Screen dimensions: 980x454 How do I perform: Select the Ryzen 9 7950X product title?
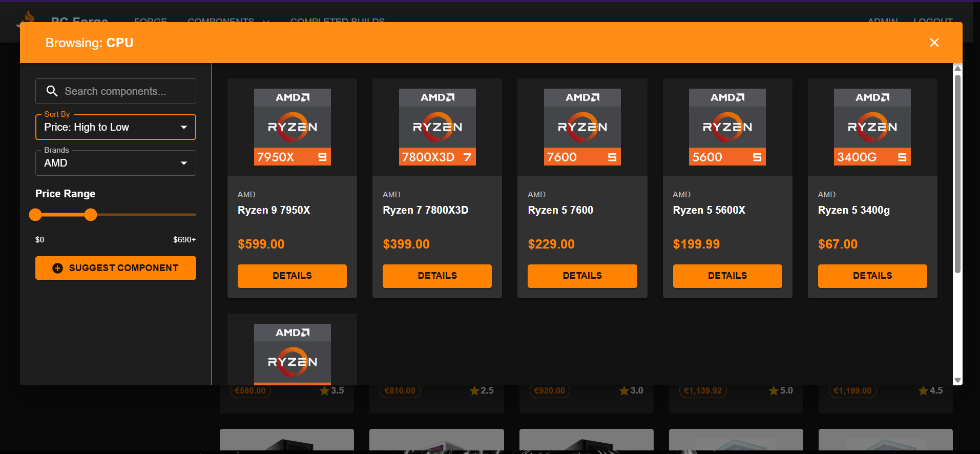click(274, 210)
